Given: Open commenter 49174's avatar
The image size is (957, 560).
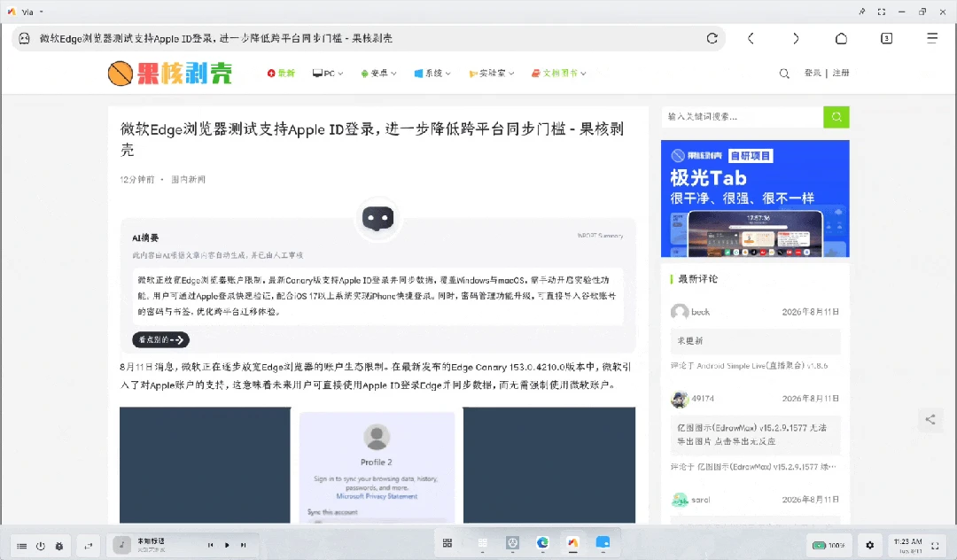Looking at the screenshot, I should (x=680, y=399).
